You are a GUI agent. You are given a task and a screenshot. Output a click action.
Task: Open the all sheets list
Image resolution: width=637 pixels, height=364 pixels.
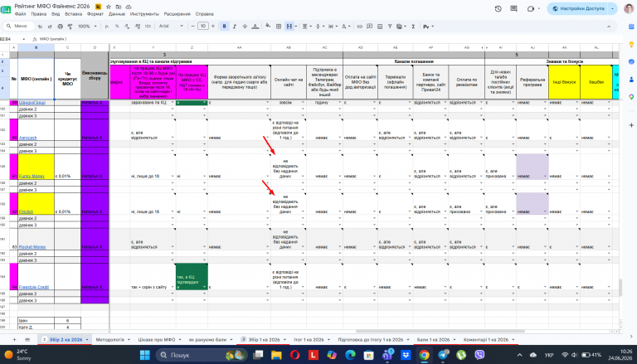pyautogui.click(x=27, y=340)
